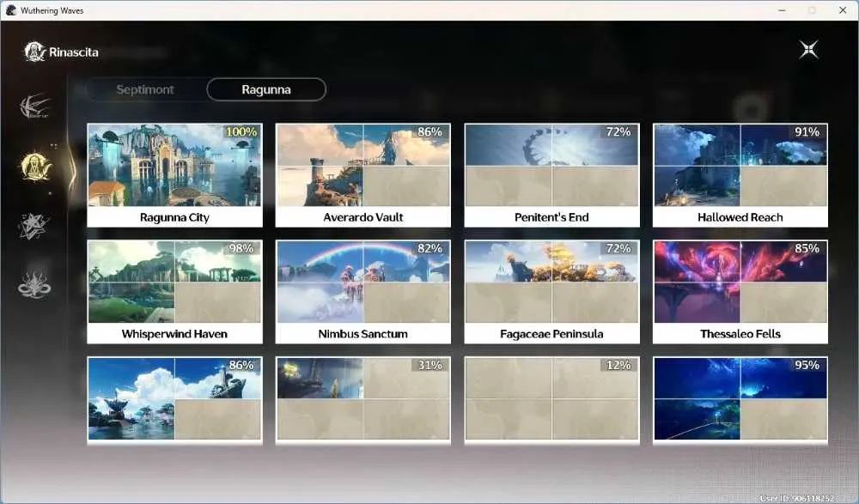Screen dimensions: 859x504
Task: Choose the Whisperwind Haven area card
Action: 174,292
